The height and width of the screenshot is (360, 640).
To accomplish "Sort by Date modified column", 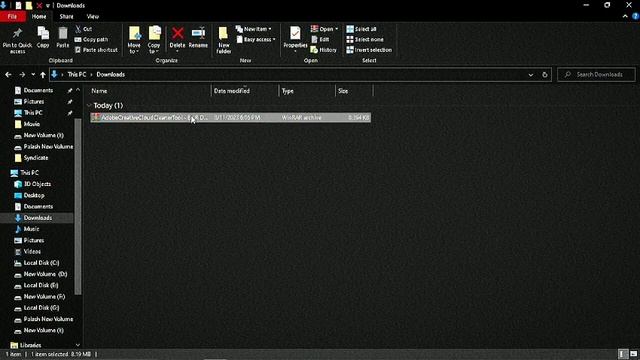I will [x=232, y=91].
